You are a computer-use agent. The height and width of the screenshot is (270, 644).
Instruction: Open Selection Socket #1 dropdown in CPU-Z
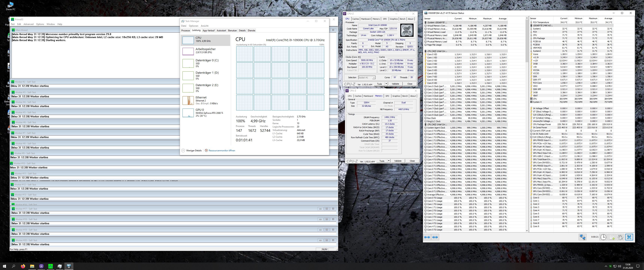[x=367, y=78]
